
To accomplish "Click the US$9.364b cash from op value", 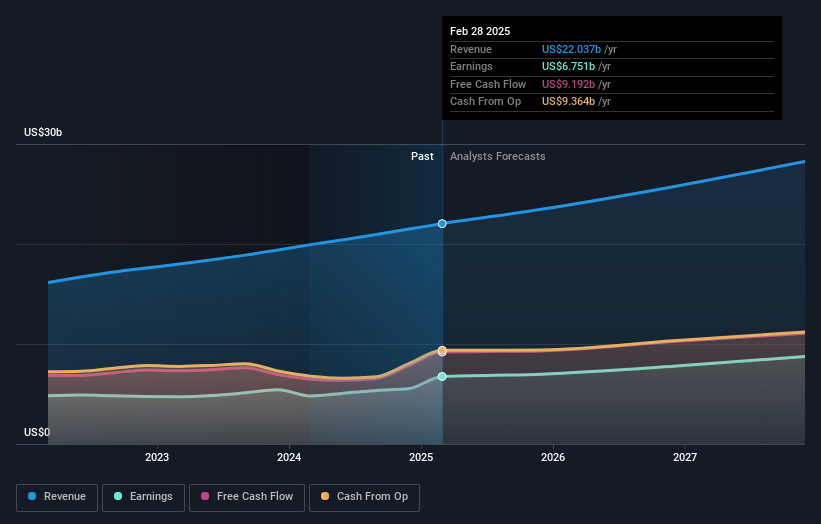I will coord(568,102).
